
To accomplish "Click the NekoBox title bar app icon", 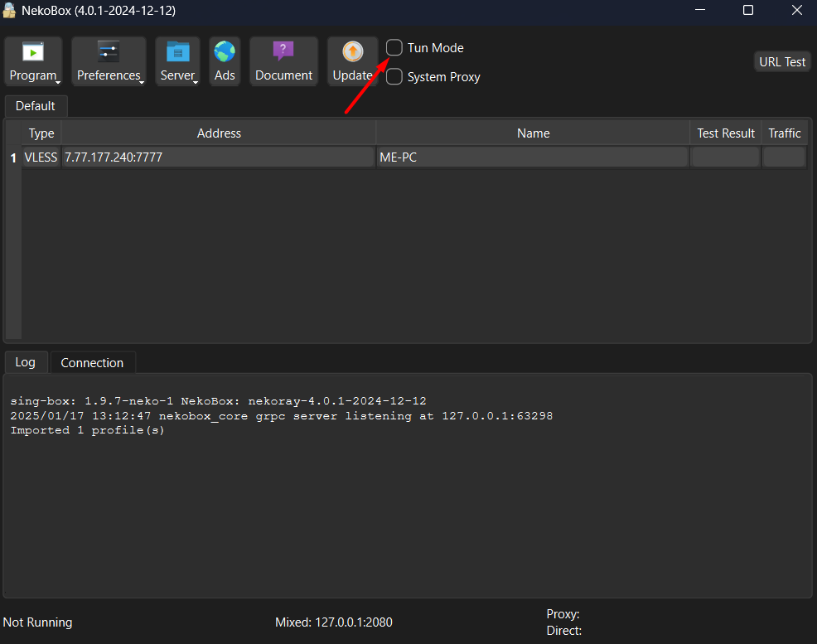I will point(11,11).
